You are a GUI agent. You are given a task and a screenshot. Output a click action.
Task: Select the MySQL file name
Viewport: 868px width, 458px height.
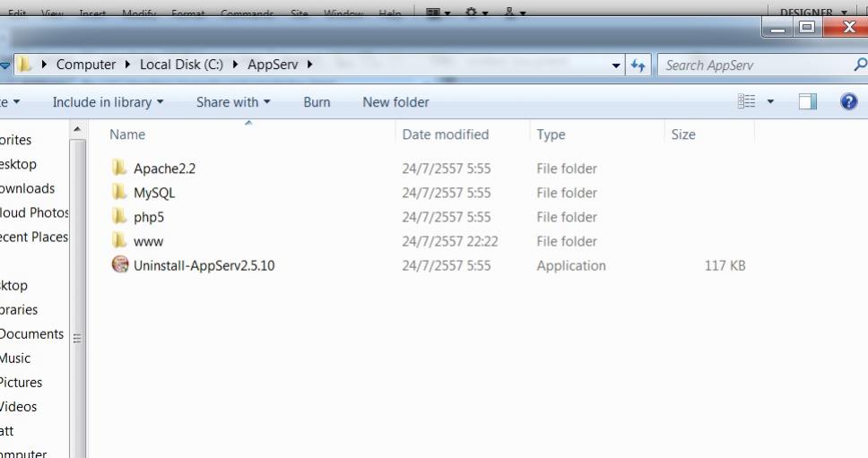click(154, 193)
